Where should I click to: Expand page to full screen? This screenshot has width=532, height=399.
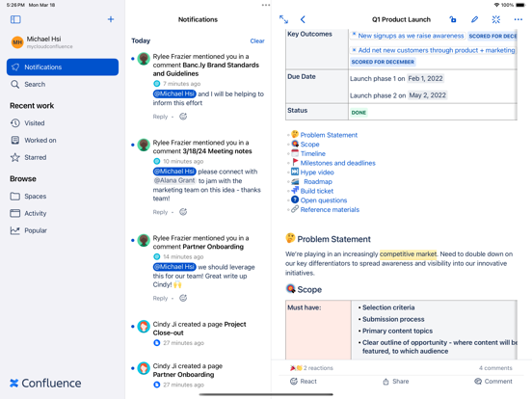coord(283,19)
